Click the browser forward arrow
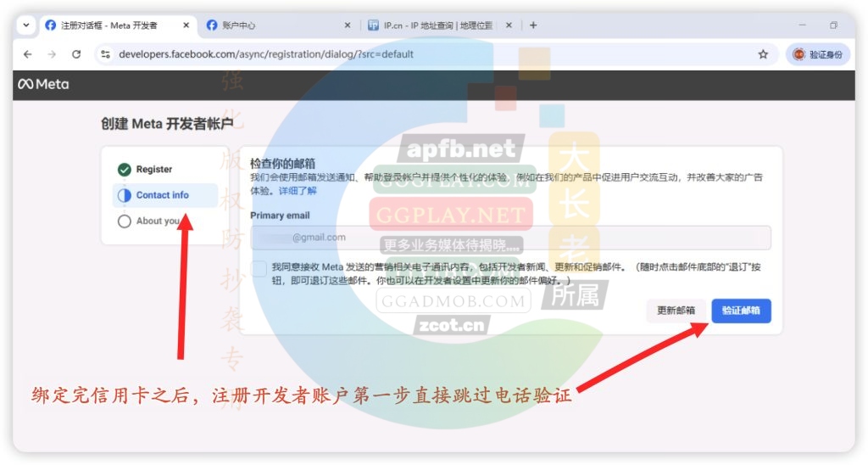The height and width of the screenshot is (465, 868). pyautogui.click(x=52, y=54)
